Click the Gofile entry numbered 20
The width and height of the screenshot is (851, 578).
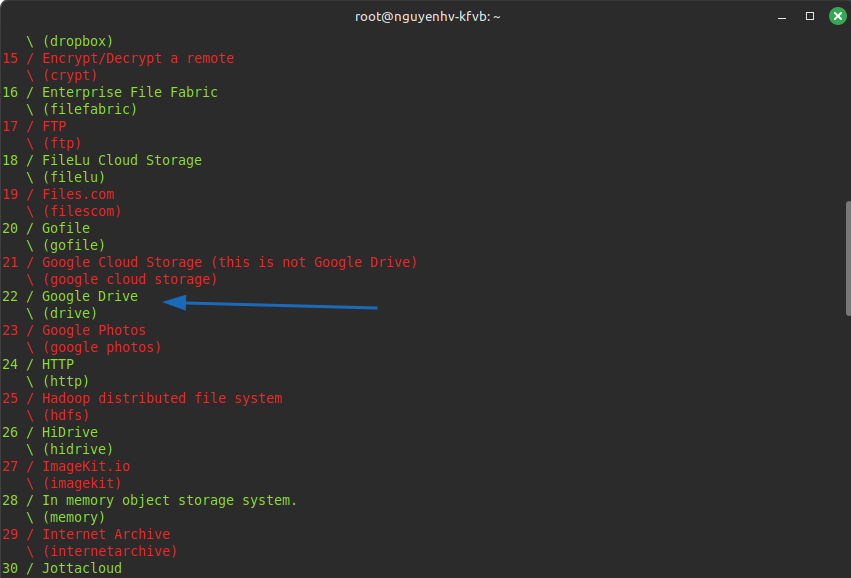click(66, 228)
